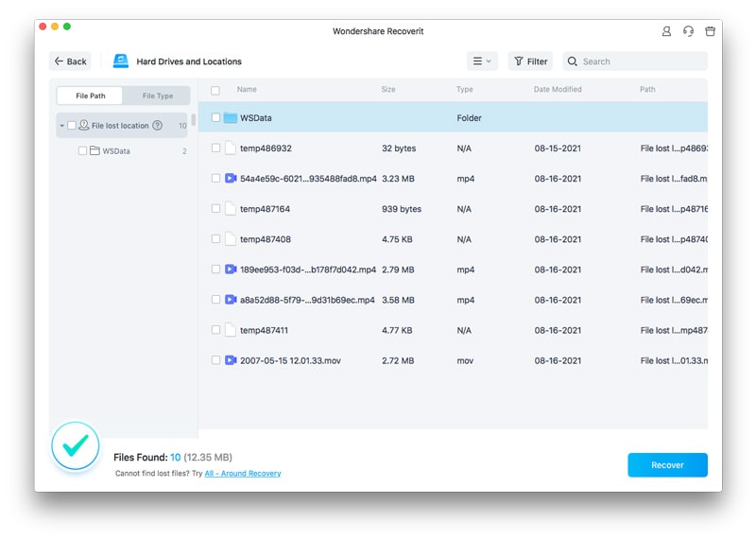The width and height of the screenshot is (756, 540).
Task: Select the 2007-05-15 12.01.33.mov file name
Action: [x=290, y=360]
